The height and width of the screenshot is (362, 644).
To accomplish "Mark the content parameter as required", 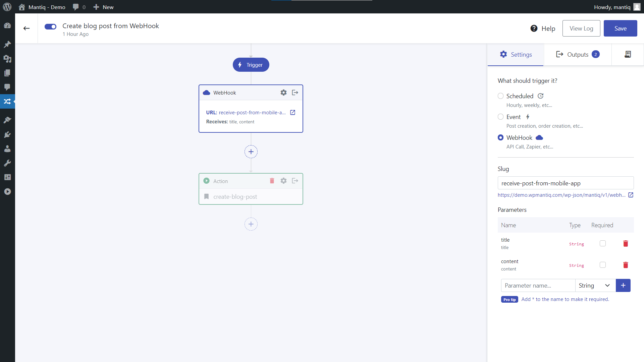I will (x=603, y=265).
